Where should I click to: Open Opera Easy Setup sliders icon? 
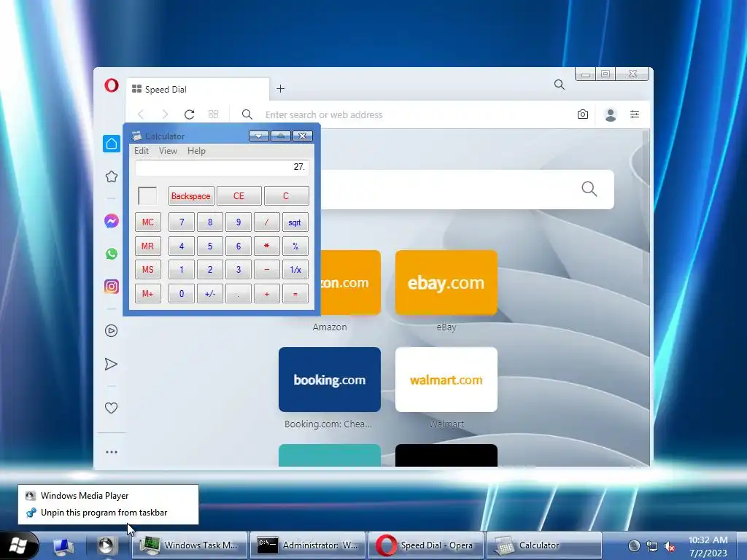pyautogui.click(x=635, y=114)
